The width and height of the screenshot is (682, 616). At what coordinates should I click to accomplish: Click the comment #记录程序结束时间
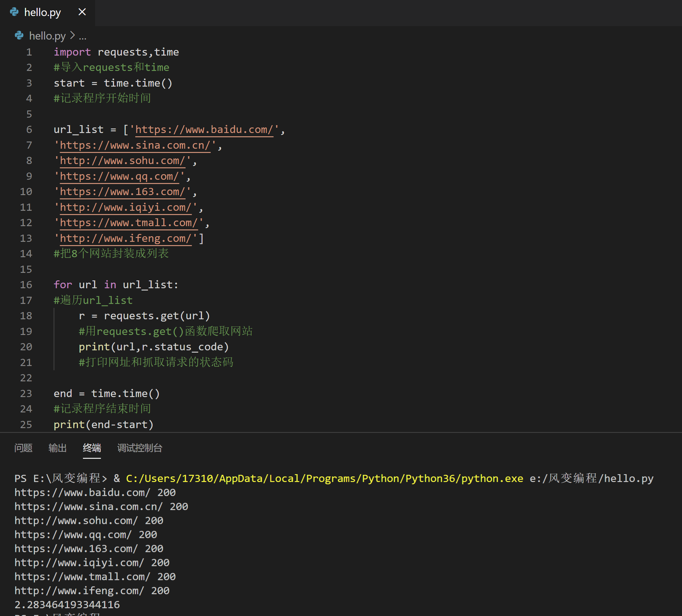tap(103, 409)
